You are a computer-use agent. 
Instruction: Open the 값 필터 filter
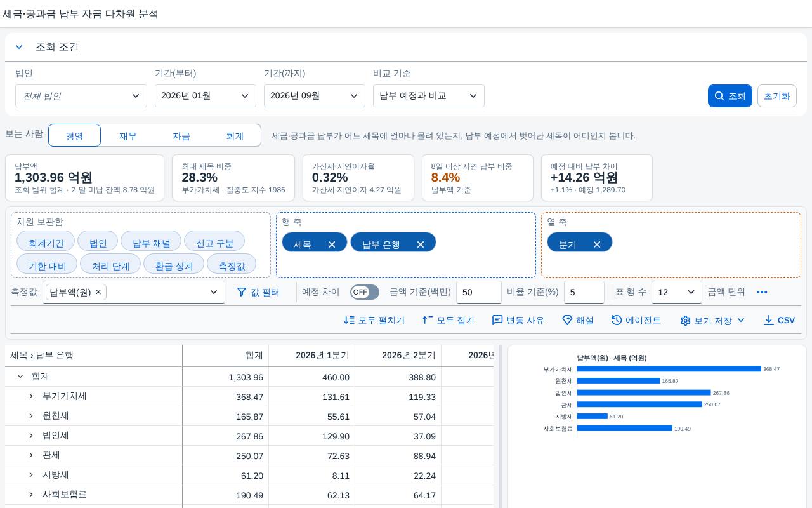point(258,292)
